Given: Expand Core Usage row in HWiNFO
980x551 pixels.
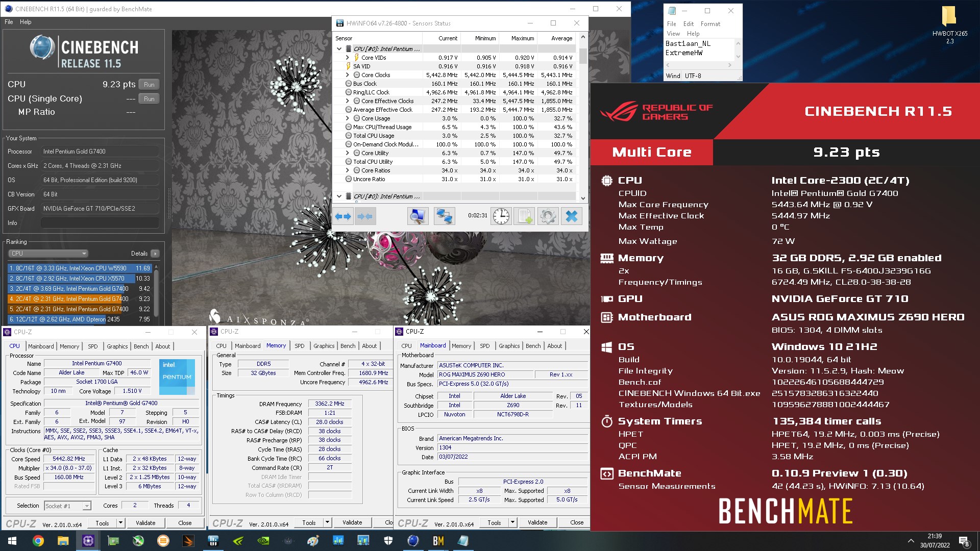Looking at the screenshot, I should [348, 118].
